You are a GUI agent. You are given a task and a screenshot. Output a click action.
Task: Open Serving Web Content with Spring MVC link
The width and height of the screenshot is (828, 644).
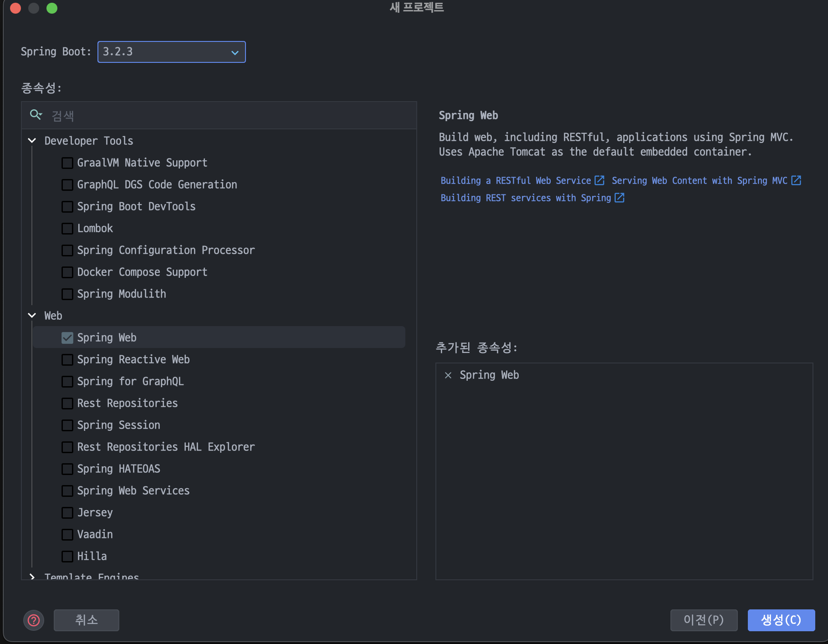[700, 181]
